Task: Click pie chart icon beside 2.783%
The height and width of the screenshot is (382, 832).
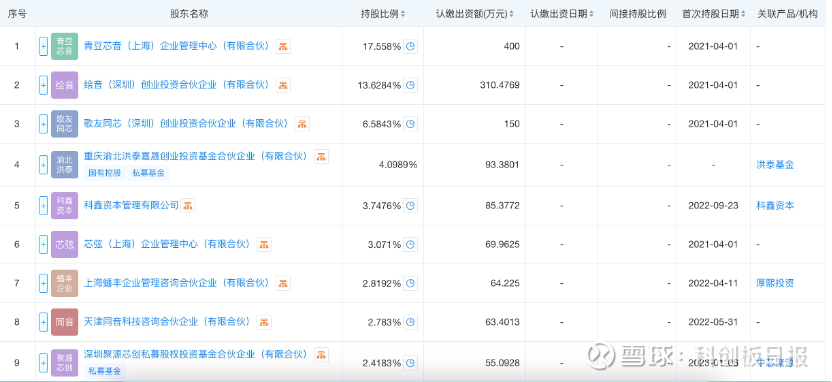Action: pyautogui.click(x=410, y=322)
